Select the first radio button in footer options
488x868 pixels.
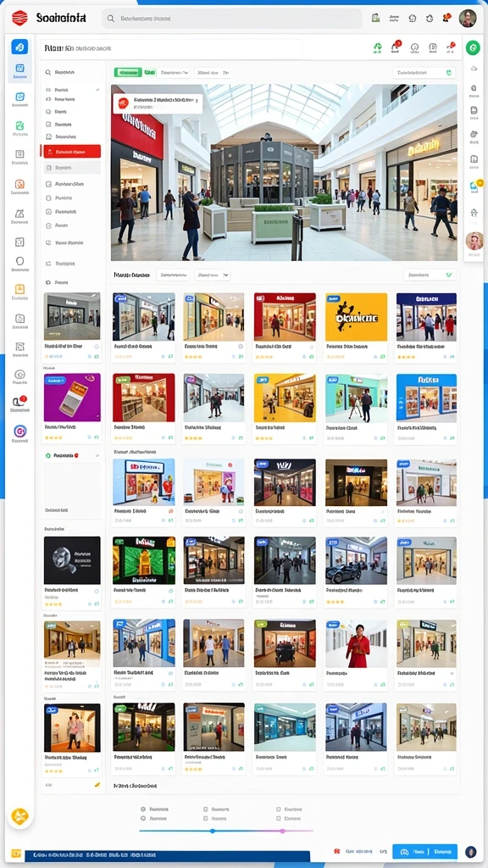(143, 809)
